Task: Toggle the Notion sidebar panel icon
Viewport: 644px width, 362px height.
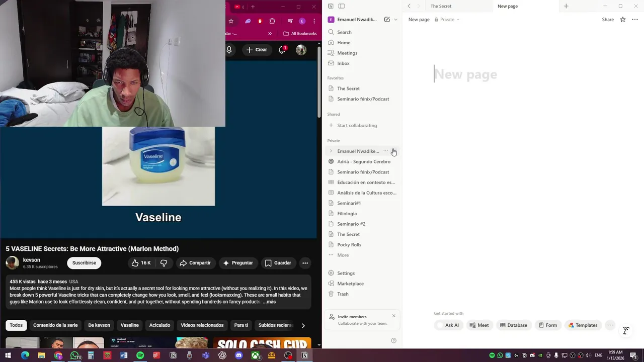Action: (341, 6)
